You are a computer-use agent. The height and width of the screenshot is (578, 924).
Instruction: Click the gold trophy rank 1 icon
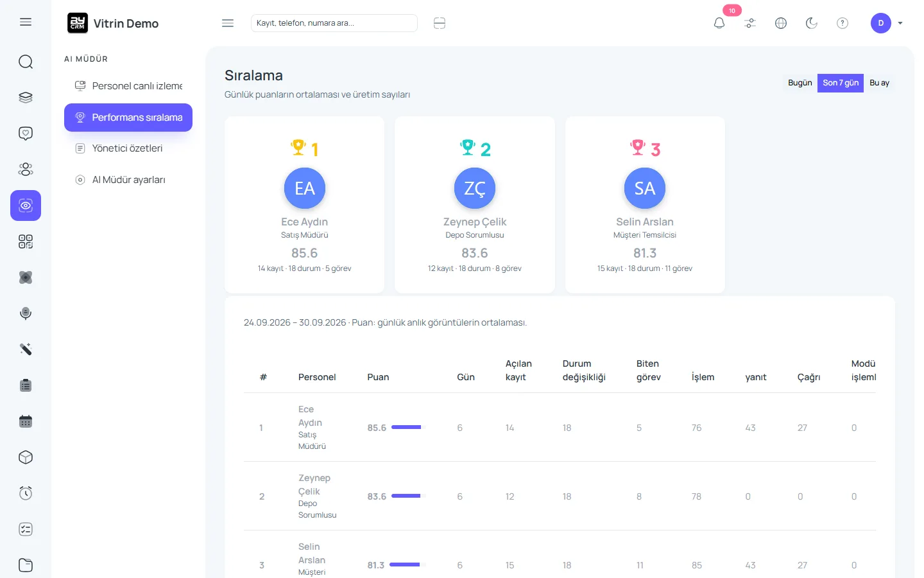coord(298,148)
